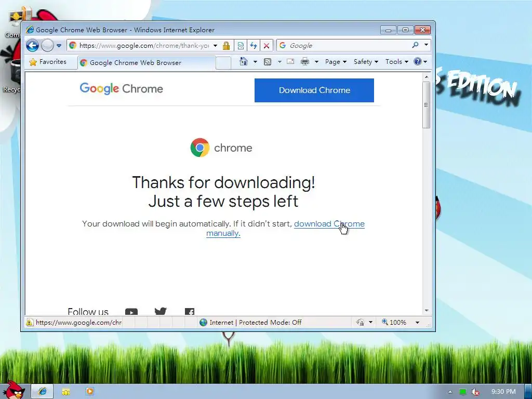Screen dimensions: 532x399
Task: Open the search provider dropdown
Action: click(427, 45)
